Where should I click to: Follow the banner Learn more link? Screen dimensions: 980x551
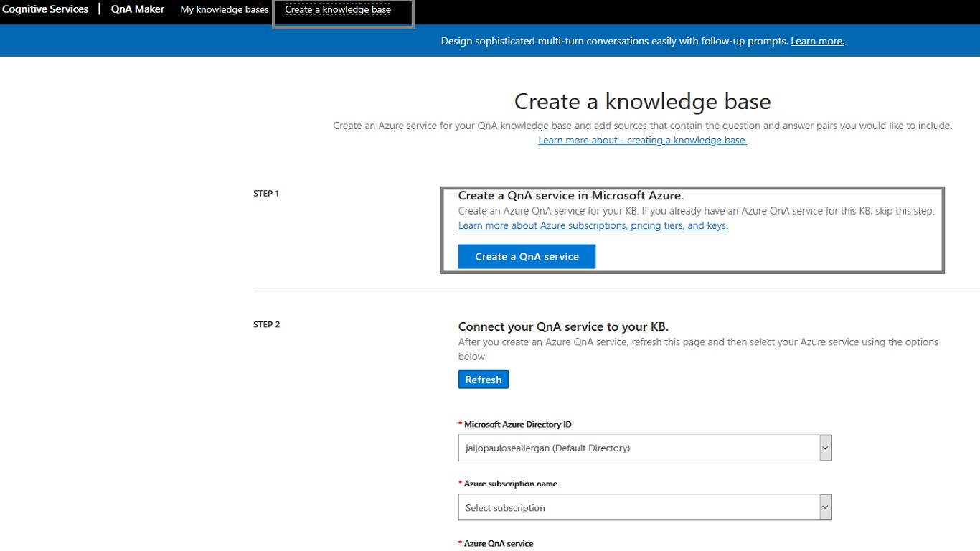pos(817,42)
